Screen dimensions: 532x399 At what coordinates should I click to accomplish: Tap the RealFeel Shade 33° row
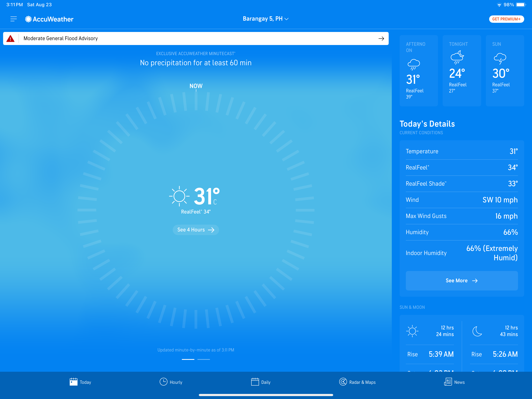[462, 184]
